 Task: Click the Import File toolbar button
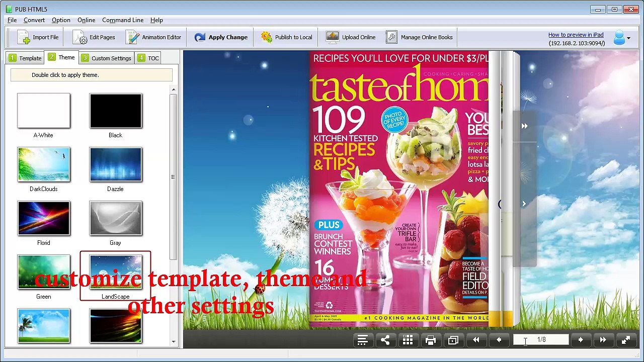point(37,37)
